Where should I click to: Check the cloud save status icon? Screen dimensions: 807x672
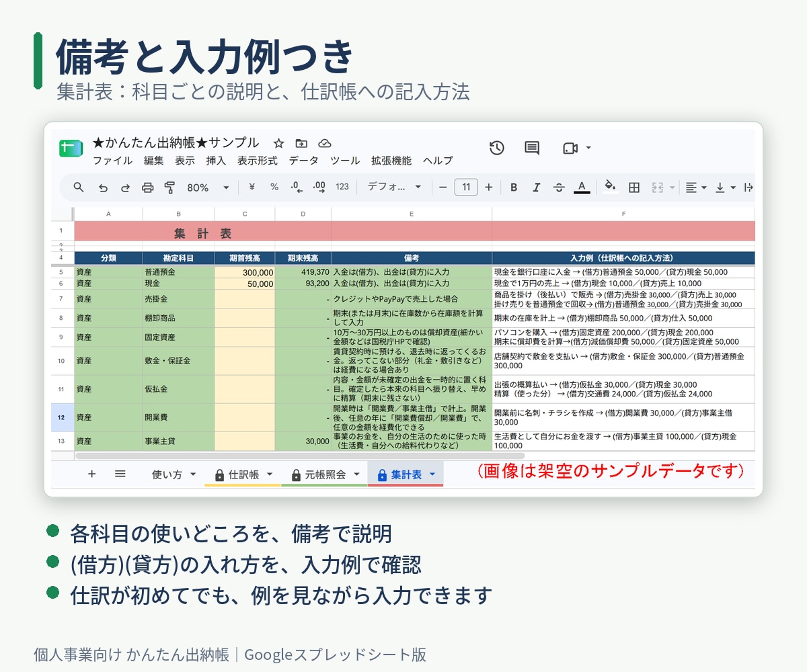[325, 143]
